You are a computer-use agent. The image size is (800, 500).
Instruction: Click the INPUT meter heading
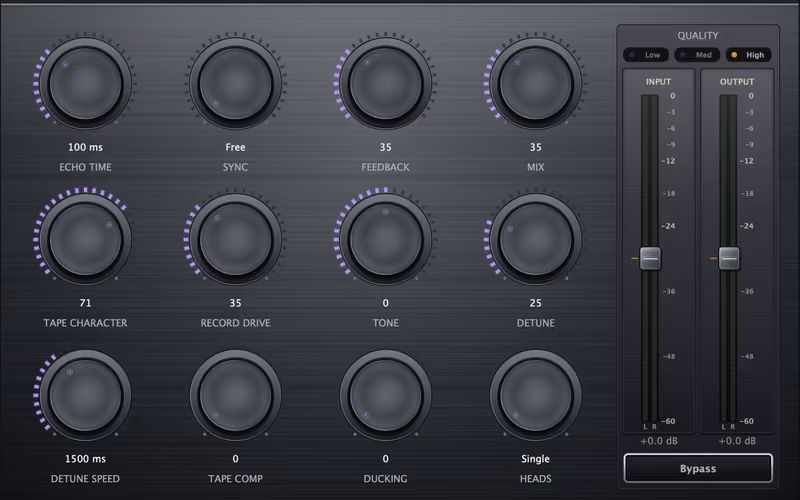pos(659,82)
